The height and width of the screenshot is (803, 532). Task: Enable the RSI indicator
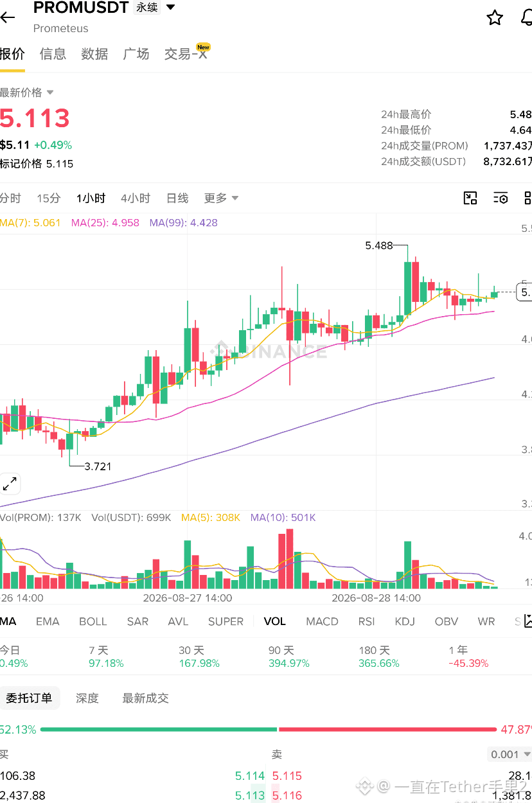click(366, 621)
